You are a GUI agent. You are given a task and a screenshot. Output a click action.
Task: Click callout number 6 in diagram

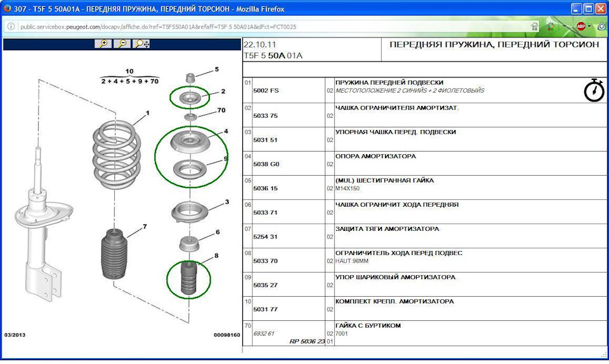click(x=218, y=232)
